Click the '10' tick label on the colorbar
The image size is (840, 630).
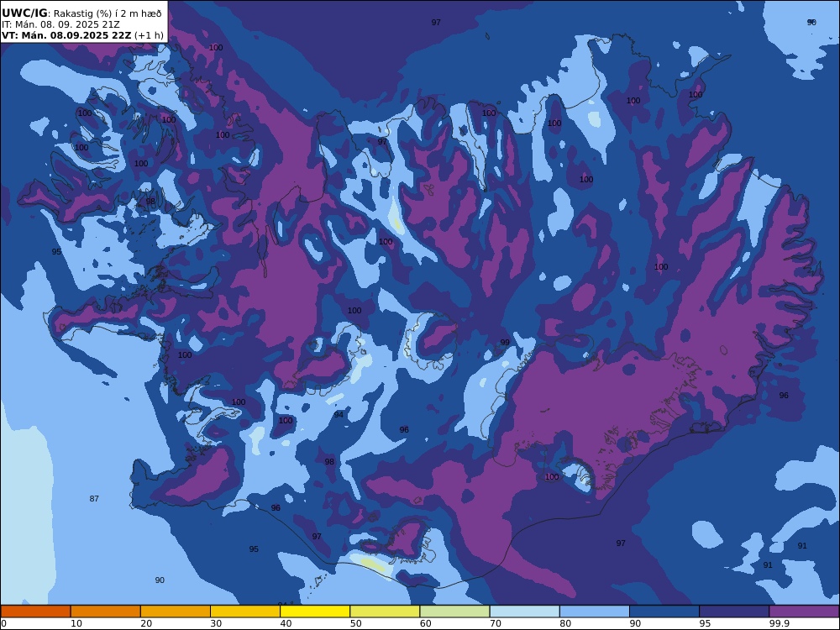click(76, 623)
